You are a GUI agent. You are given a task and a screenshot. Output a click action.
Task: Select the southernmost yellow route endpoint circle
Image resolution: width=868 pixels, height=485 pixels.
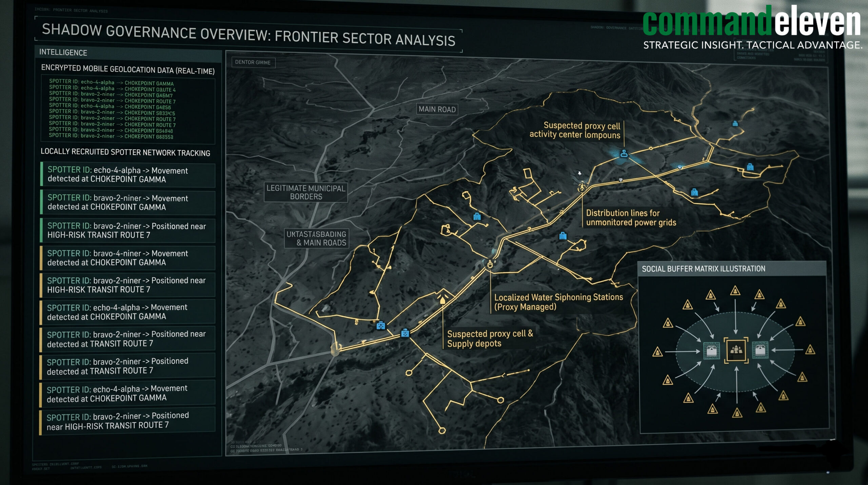tap(442, 431)
